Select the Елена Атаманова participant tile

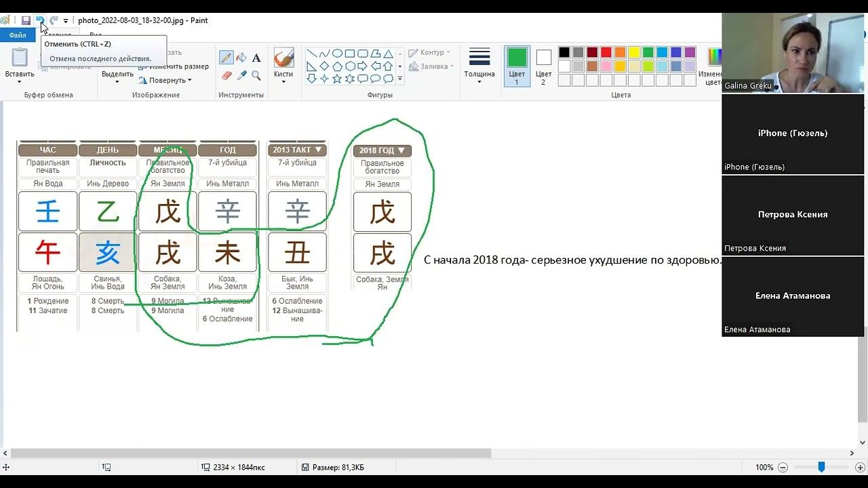pyautogui.click(x=793, y=296)
